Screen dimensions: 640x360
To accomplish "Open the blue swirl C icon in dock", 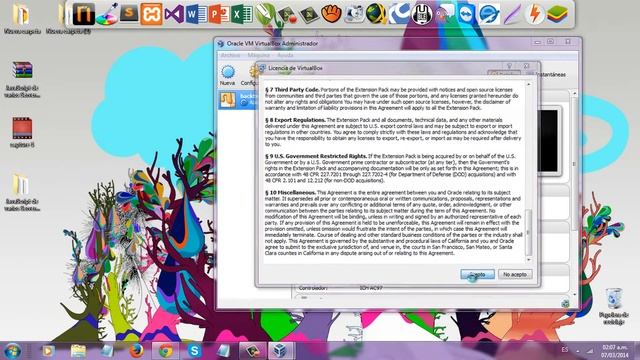I will (399, 14).
